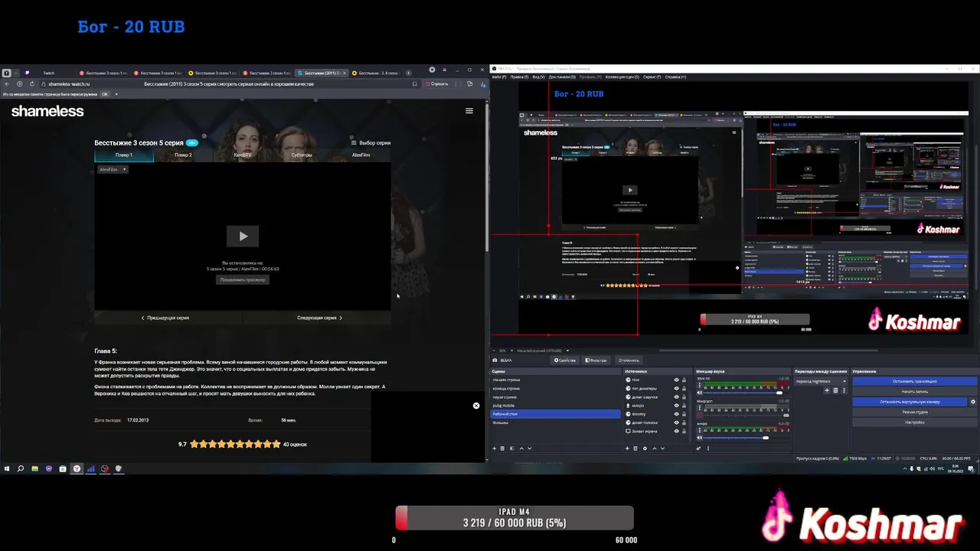Toggle visibility of донат озвучка source

(x=676, y=396)
